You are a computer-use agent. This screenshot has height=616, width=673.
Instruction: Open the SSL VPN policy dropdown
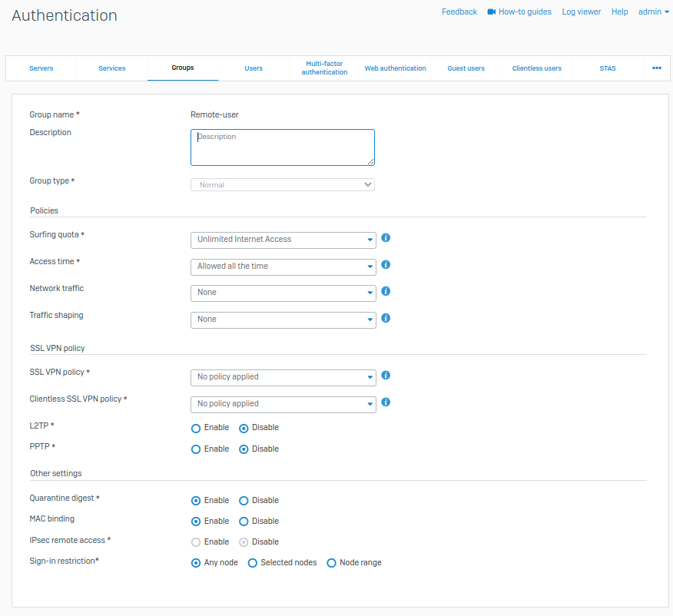[x=283, y=377]
